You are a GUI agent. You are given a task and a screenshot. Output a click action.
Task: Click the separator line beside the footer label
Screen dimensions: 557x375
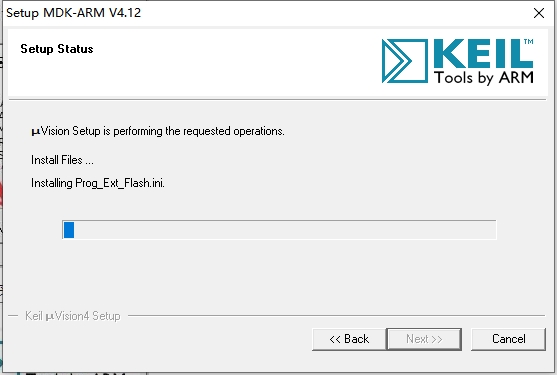pos(336,315)
